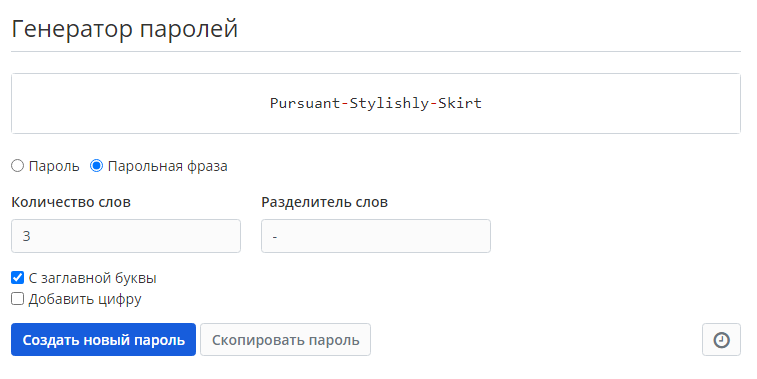Click the Добавить цифру label text
Image resolution: width=757 pixels, height=379 pixels.
coord(85,299)
